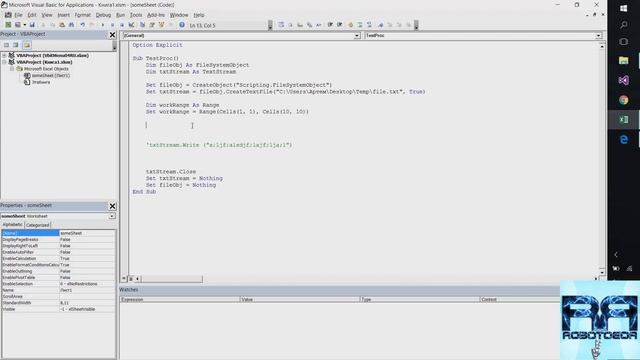Switch to the Categorized properties tab
Screen dimensions: 640x360
pos(38,225)
